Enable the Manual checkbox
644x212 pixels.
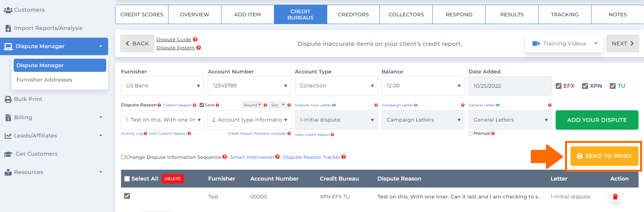pos(471,134)
